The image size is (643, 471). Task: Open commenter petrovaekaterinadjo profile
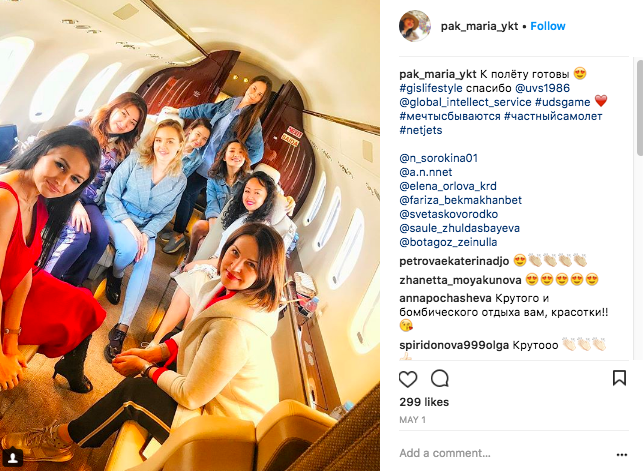click(454, 261)
